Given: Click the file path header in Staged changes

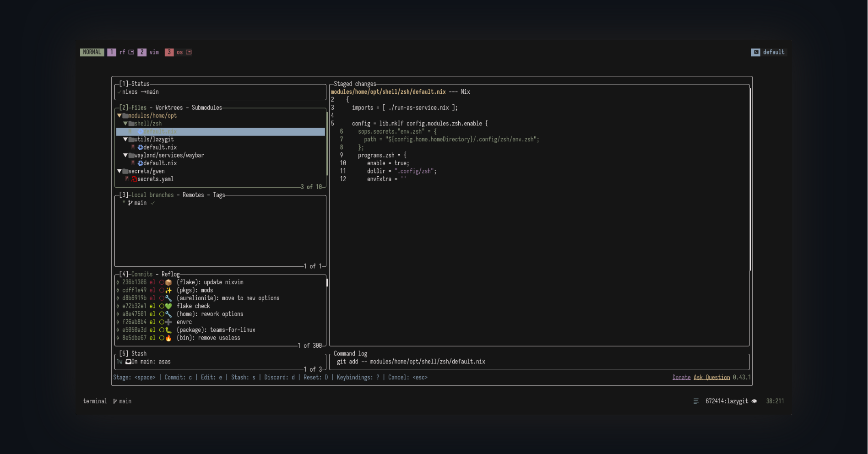Looking at the screenshot, I should (388, 92).
